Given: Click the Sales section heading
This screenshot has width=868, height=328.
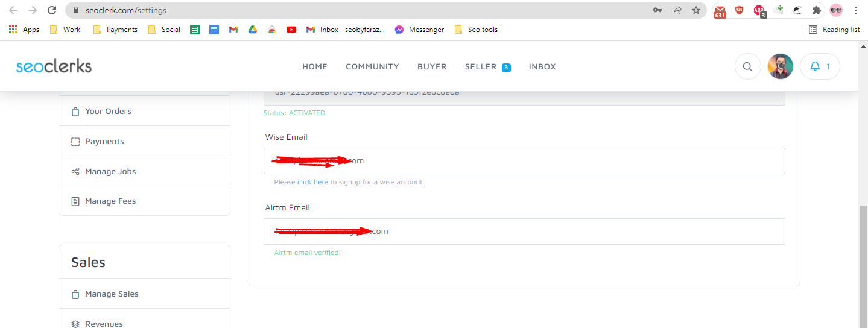Looking at the screenshot, I should 88,262.
